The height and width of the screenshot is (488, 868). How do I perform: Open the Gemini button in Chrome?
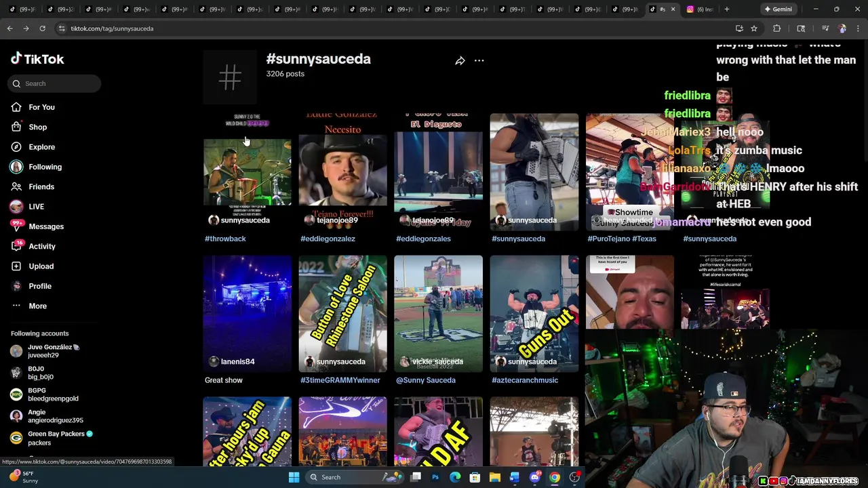tap(777, 9)
